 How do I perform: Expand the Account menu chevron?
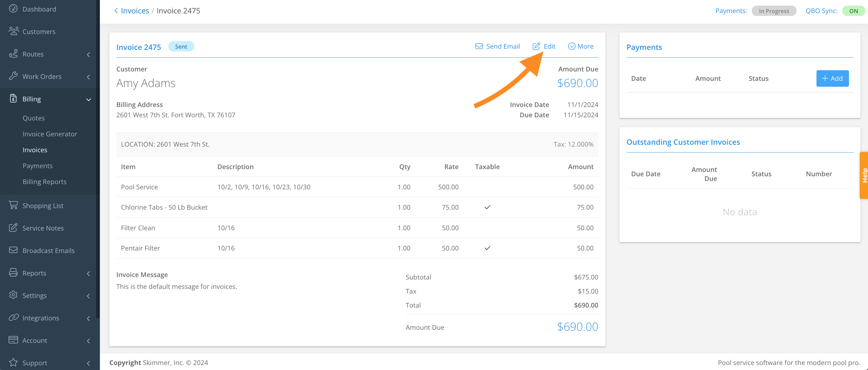tap(89, 341)
